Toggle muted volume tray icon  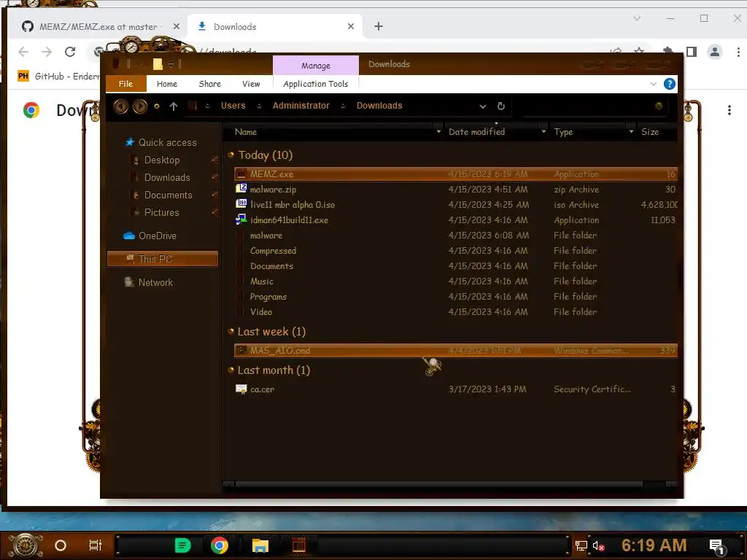click(x=598, y=545)
